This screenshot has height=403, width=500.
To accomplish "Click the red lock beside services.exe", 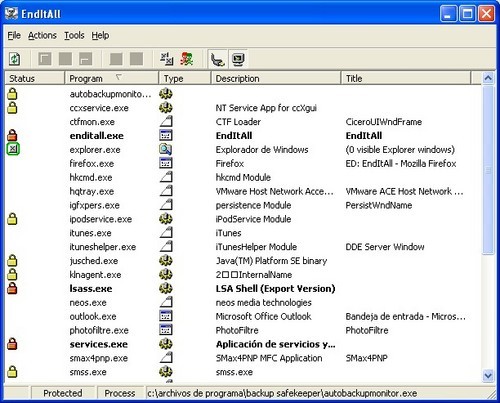I will pos(12,344).
